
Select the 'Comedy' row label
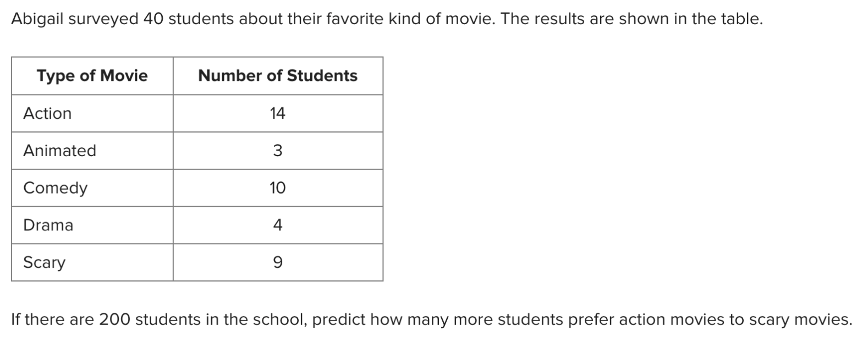click(55, 188)
